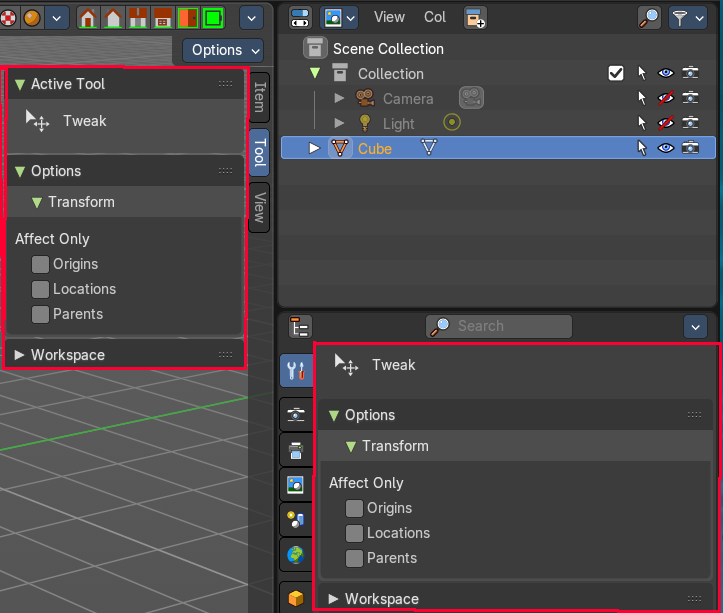The image size is (723, 613).
Task: Open the Output properties printer tab
Action: (x=296, y=450)
